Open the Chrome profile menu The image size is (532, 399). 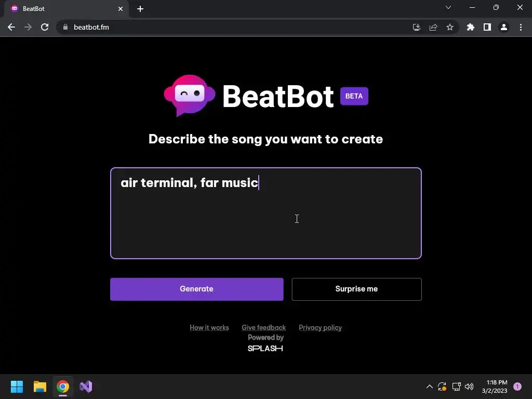[504, 27]
